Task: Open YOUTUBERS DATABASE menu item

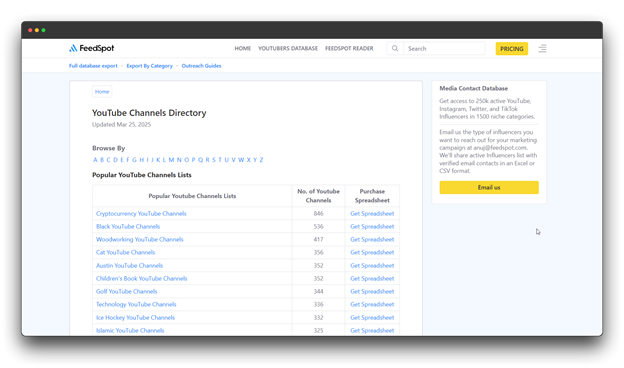Action: pos(288,49)
